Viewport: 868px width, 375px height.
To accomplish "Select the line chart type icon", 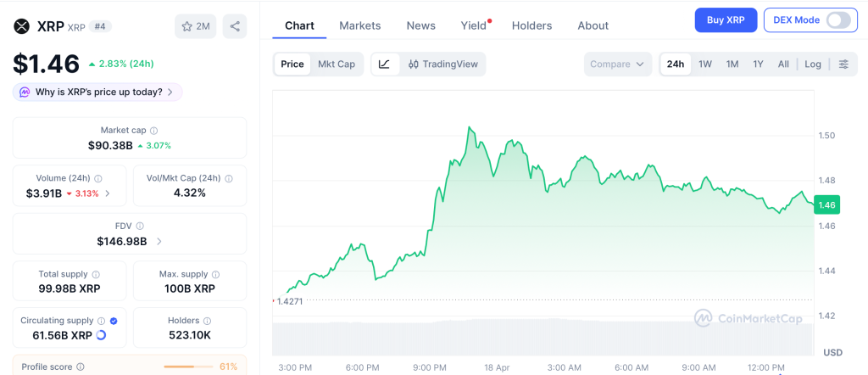I will pyautogui.click(x=384, y=64).
